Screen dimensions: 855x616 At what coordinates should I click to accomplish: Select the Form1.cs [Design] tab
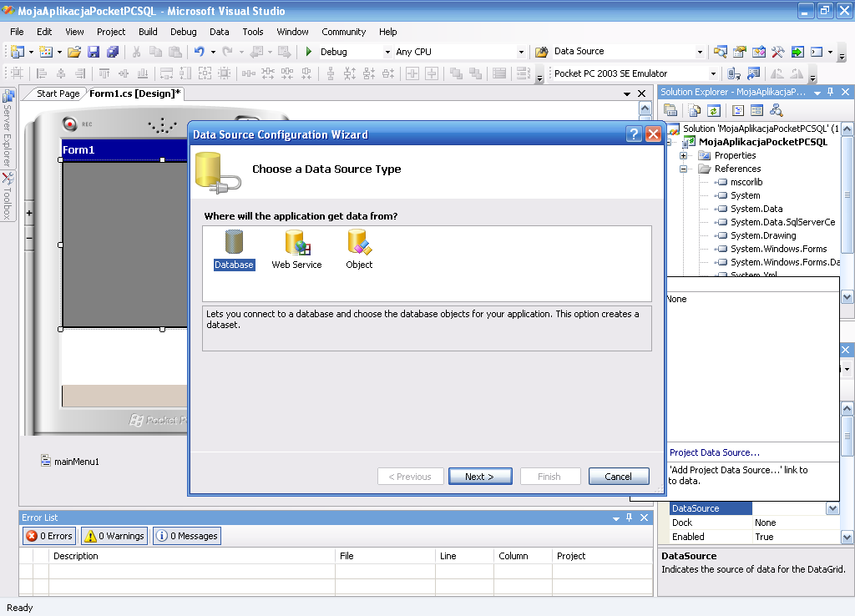pos(135,93)
